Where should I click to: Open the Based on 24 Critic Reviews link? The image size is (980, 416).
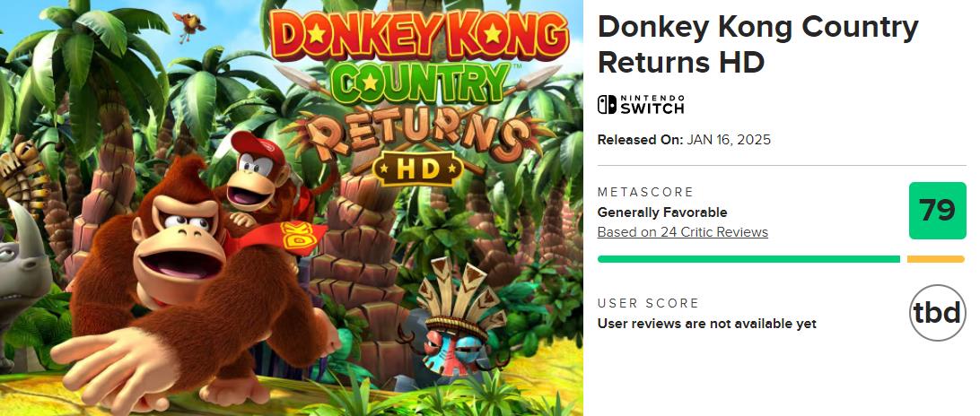click(x=682, y=232)
